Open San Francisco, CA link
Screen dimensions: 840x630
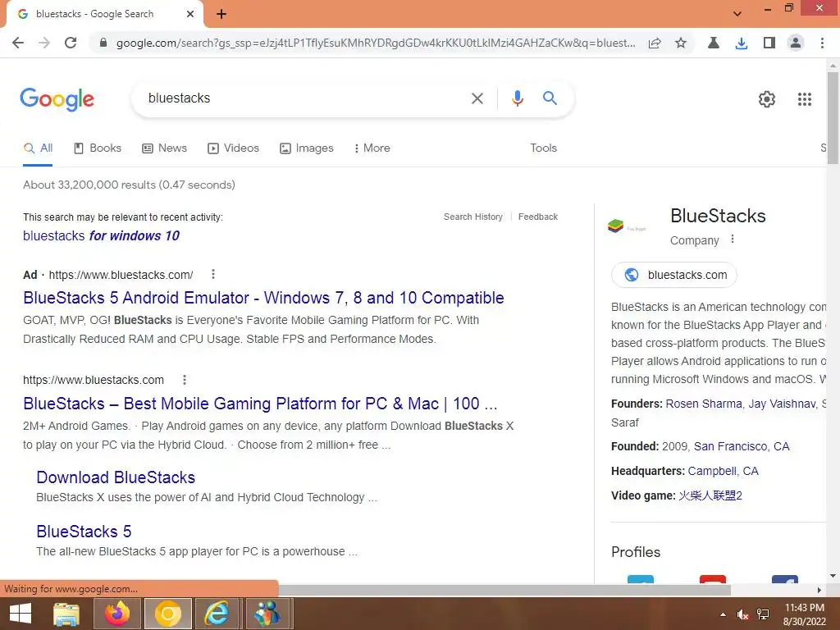pos(742,447)
